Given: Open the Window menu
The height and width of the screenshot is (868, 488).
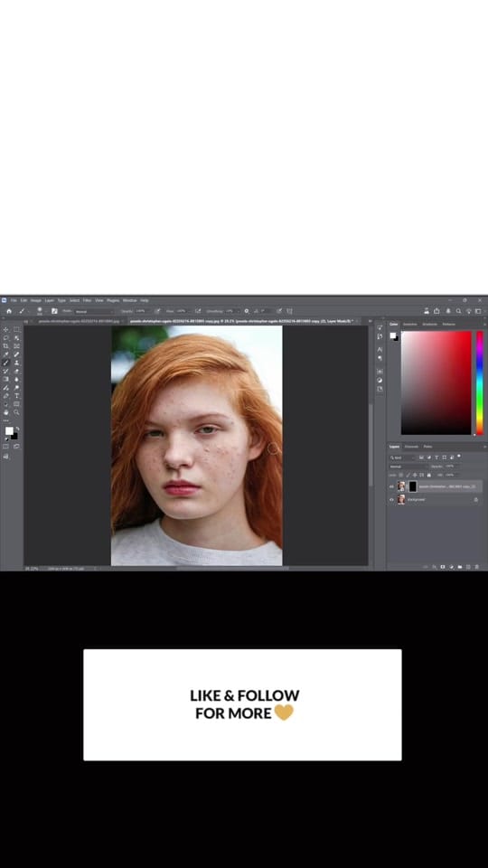Looking at the screenshot, I should 129,300.
